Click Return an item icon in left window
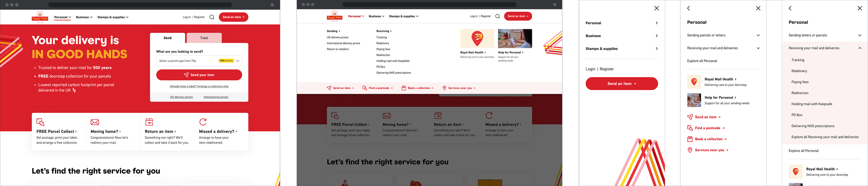 click(149, 122)
